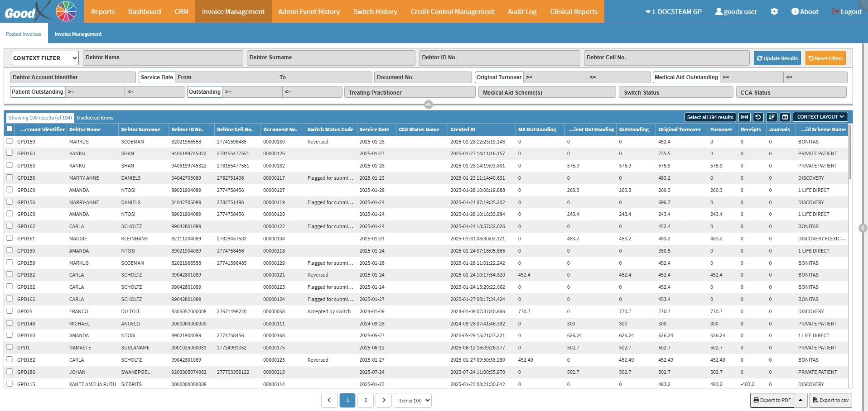The height and width of the screenshot is (411, 868).
Task: Click the Debtor Surname filter field
Action: [x=331, y=57]
